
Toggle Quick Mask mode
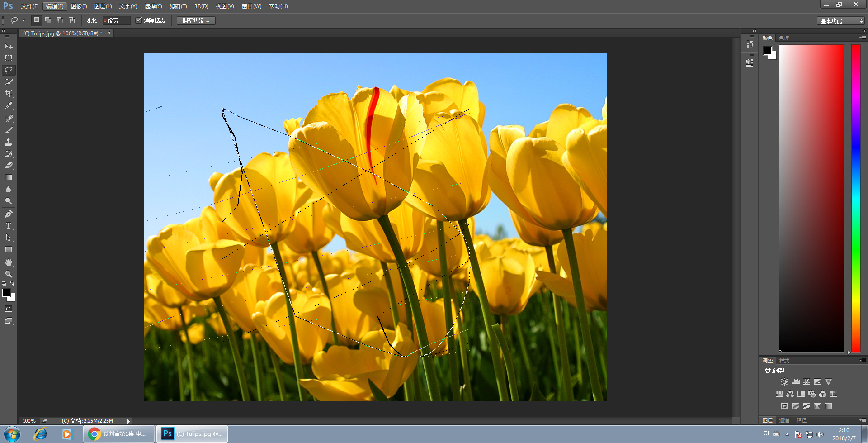point(9,309)
